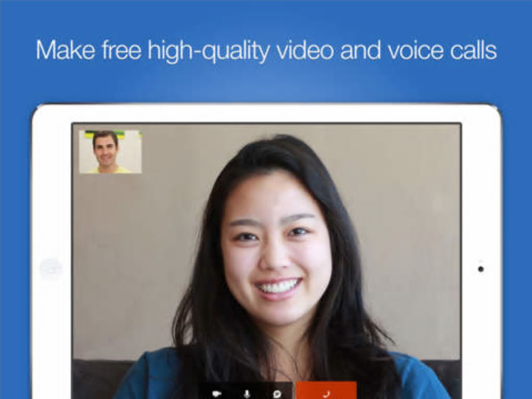Image resolution: width=532 pixels, height=399 pixels.
Task: Show the in-call messaging panel
Action: [277, 394]
